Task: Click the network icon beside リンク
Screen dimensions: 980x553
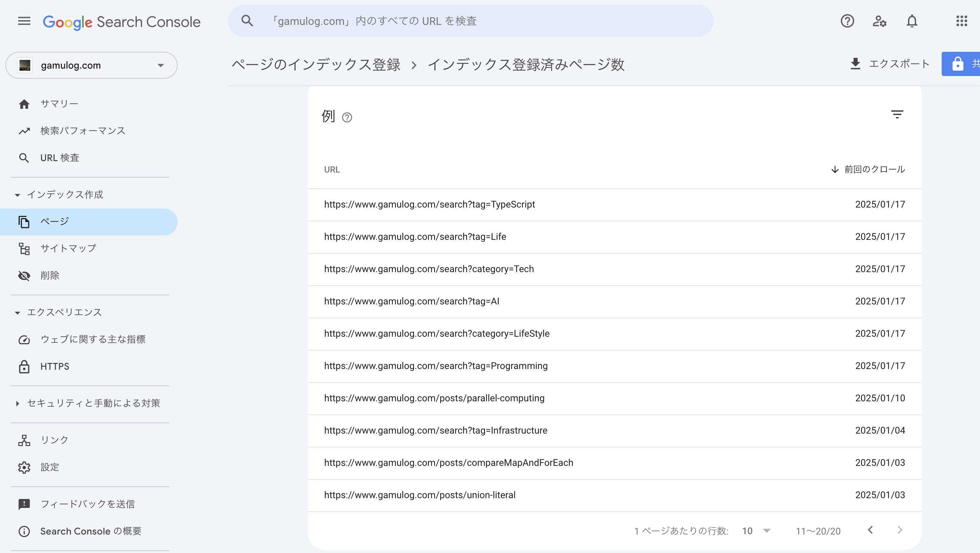Action: tap(24, 440)
